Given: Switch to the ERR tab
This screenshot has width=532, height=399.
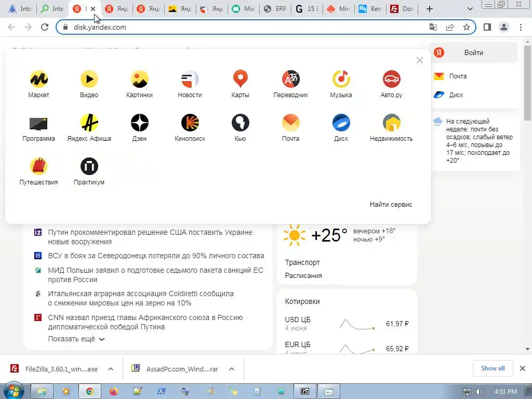Looking at the screenshot, I should coord(275,9).
